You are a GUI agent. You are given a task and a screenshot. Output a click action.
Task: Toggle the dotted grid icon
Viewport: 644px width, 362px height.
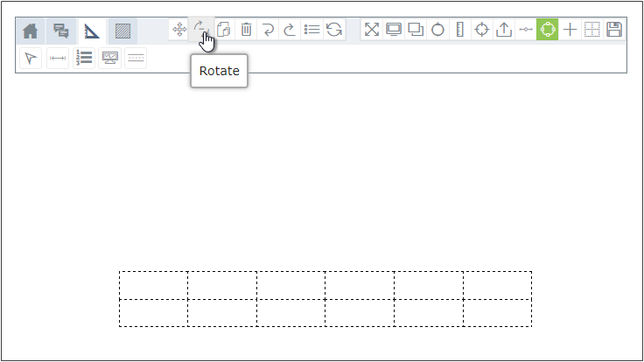tap(591, 30)
